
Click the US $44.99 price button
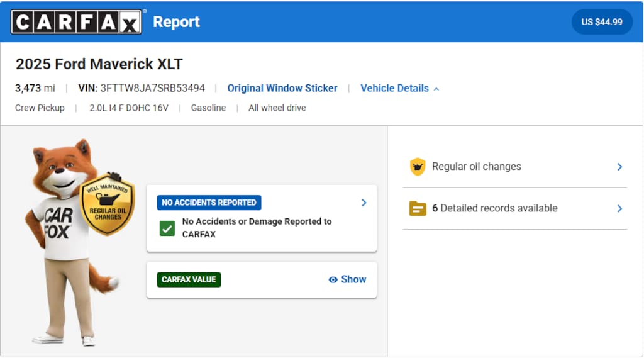[602, 22]
